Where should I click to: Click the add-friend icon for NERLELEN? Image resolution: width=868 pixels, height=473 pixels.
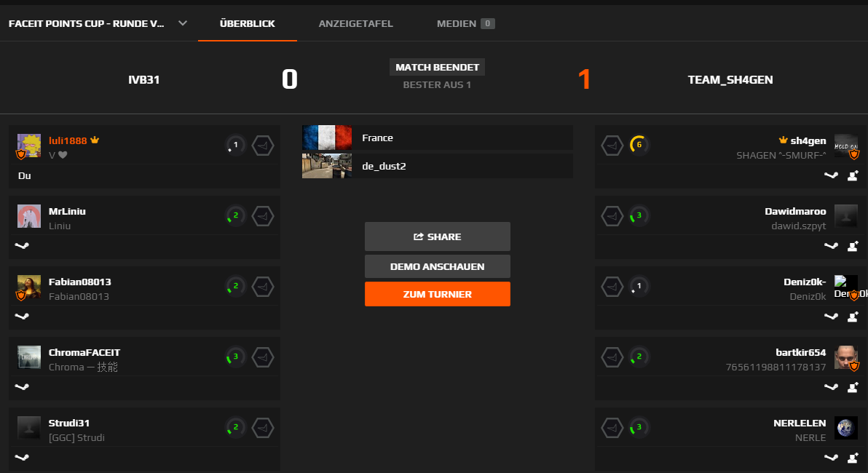tap(853, 458)
